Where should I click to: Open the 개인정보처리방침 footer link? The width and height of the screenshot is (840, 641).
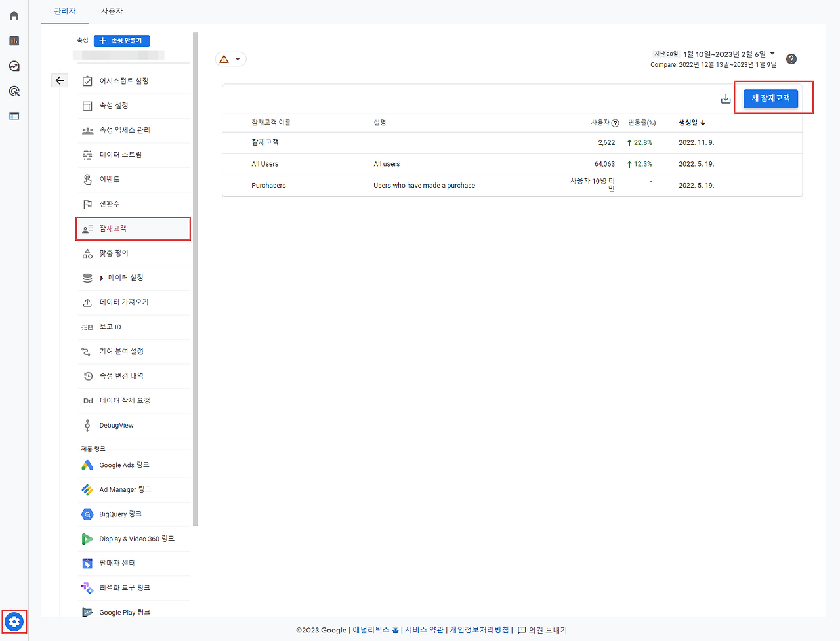(x=479, y=630)
